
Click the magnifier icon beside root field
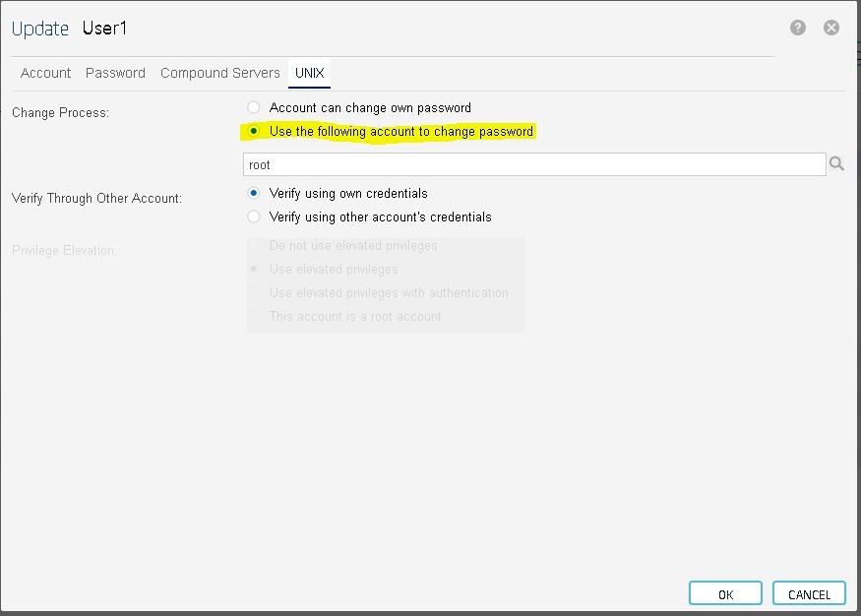point(836,164)
